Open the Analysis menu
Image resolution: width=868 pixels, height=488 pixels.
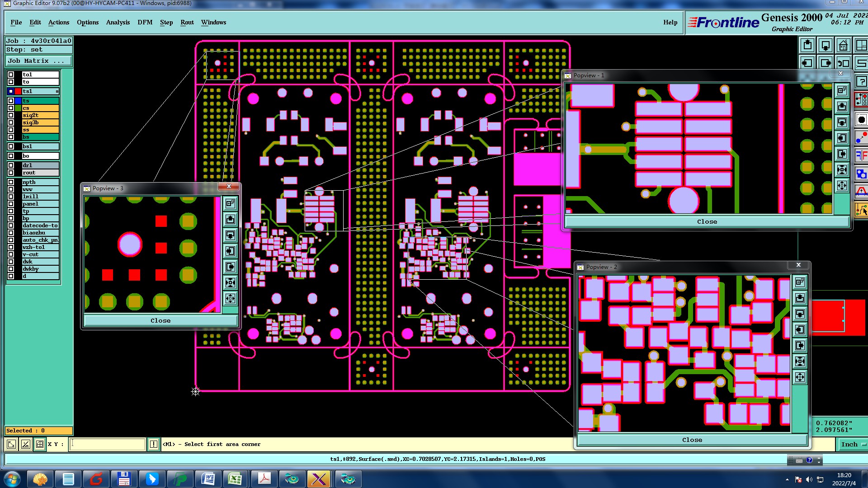pyautogui.click(x=118, y=22)
